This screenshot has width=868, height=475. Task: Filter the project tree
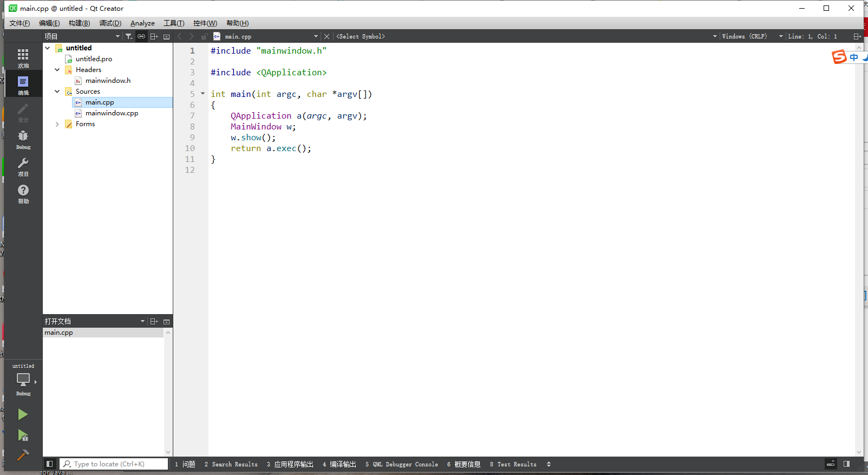tap(128, 36)
